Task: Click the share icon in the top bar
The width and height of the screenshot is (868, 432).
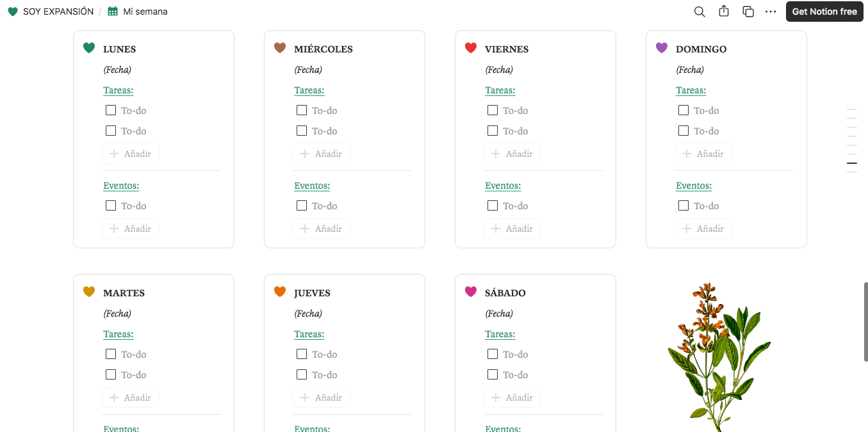Action: (x=724, y=12)
